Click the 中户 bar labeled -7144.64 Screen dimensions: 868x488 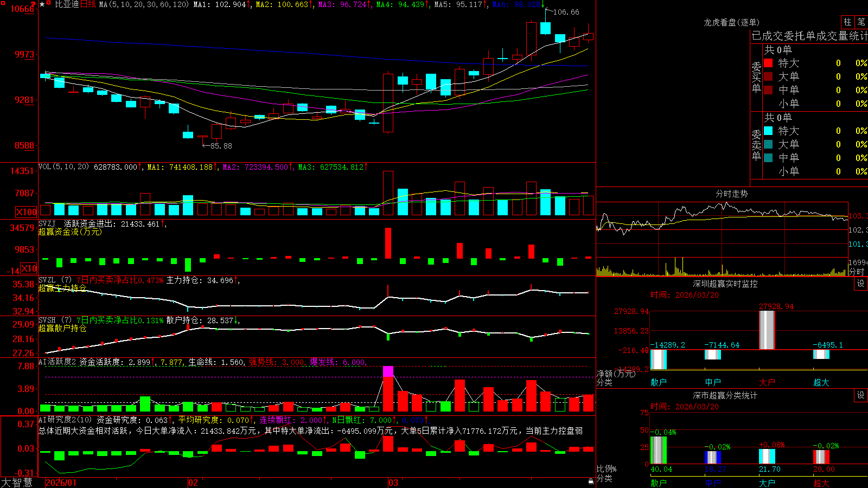[713, 355]
